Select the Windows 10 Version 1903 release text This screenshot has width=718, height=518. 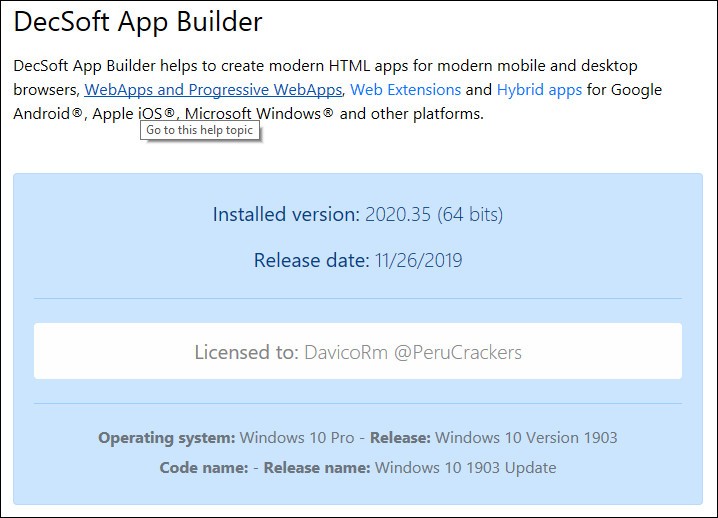coord(526,437)
